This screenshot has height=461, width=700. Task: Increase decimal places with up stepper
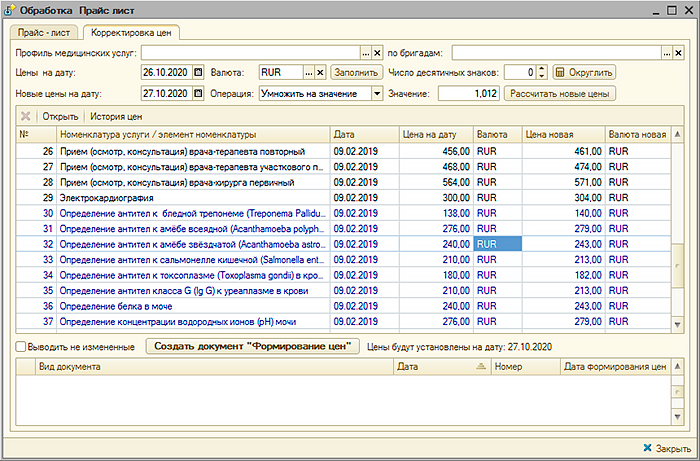tap(541, 69)
